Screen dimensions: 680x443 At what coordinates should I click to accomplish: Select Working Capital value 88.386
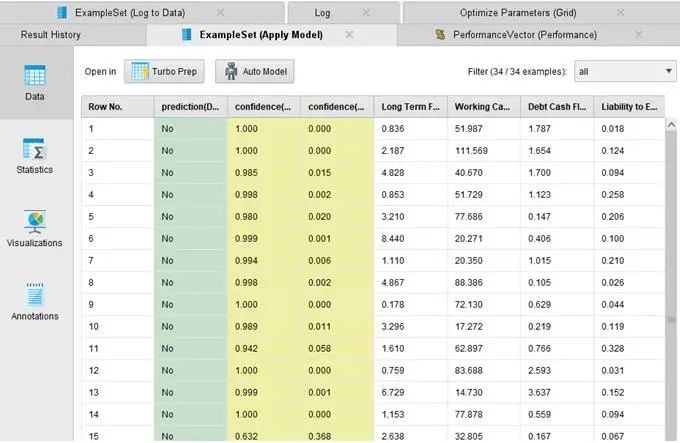click(468, 283)
